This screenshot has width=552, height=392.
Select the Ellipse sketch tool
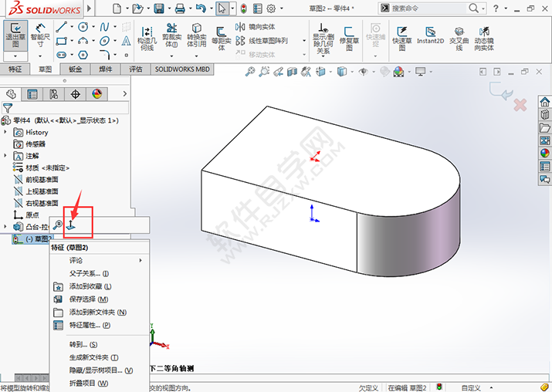click(104, 41)
